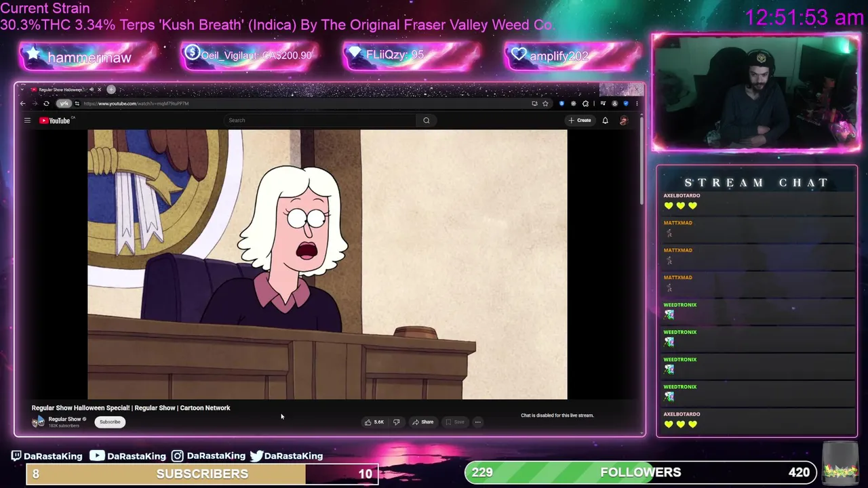Click the Regular Show channel avatar

[38, 422]
